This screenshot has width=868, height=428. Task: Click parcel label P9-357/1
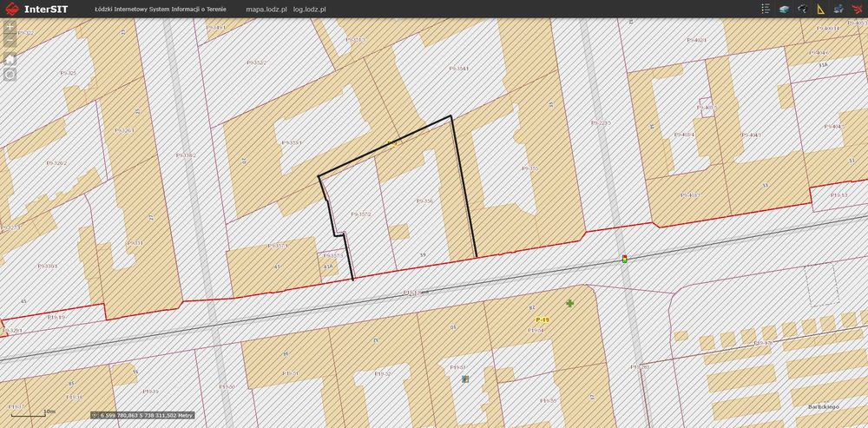click(x=278, y=246)
